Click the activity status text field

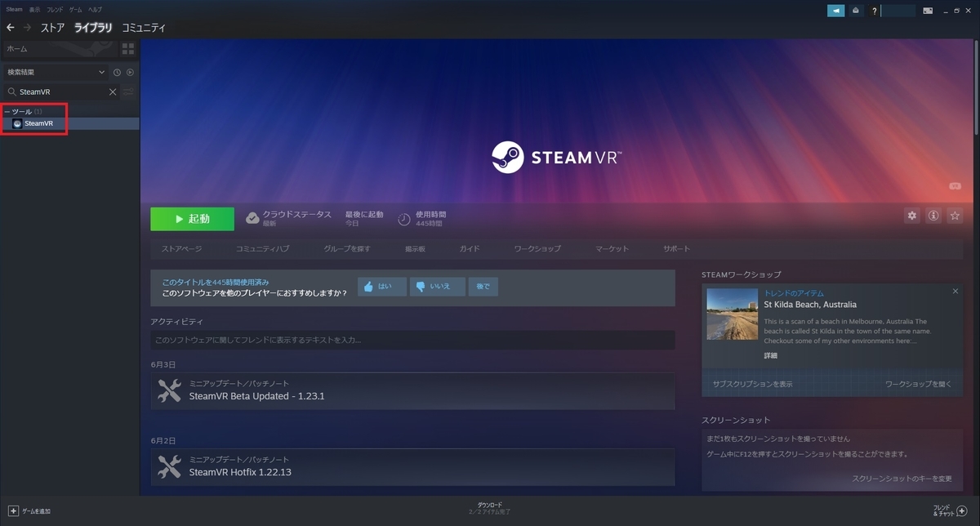(x=412, y=340)
